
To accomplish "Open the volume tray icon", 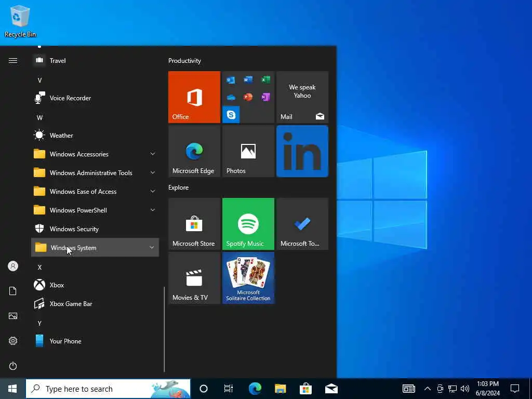I will [465, 389].
